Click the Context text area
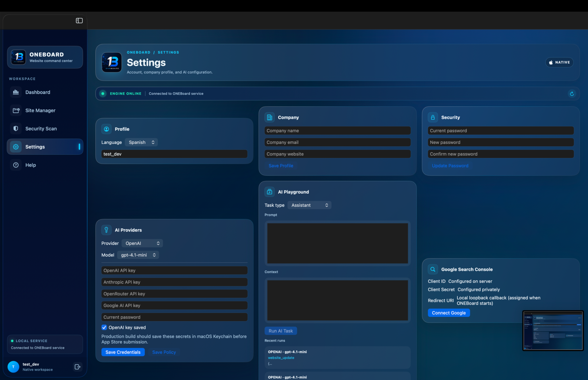588x380 pixels. [337, 300]
